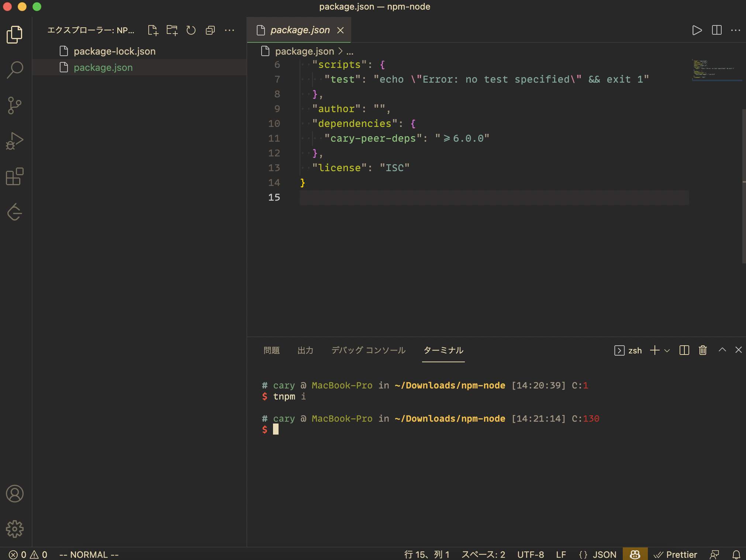Maximize the terminal panel size
This screenshot has height=560, width=746.
[x=722, y=350]
